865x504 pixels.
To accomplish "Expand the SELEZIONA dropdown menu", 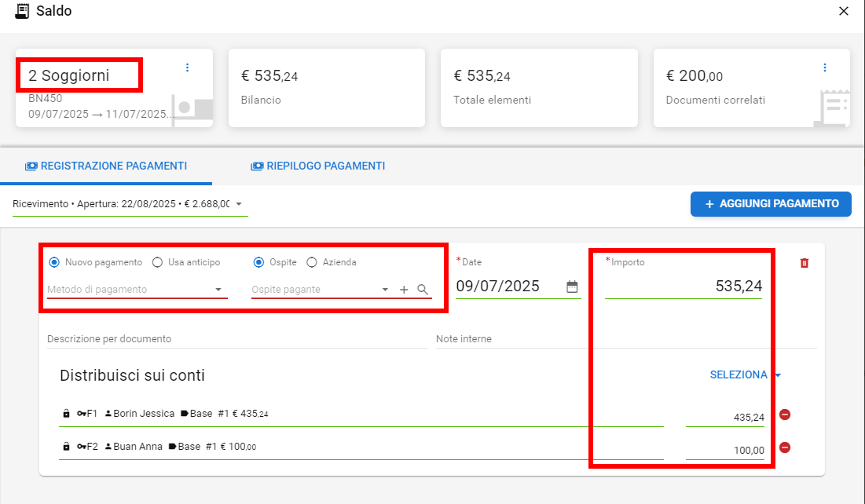I will (746, 375).
